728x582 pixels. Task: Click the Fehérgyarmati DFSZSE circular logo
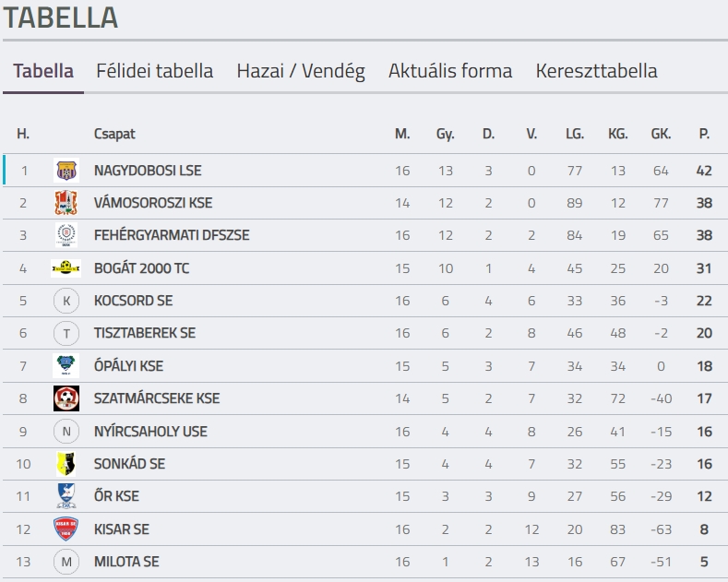pyautogui.click(x=66, y=235)
